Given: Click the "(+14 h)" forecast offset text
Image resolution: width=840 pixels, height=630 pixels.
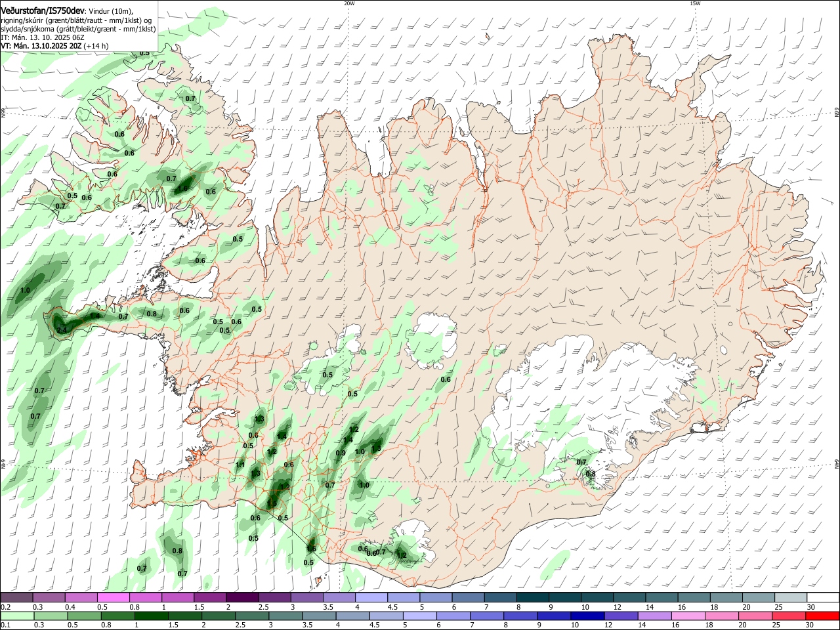Looking at the screenshot, I should 96,46.
